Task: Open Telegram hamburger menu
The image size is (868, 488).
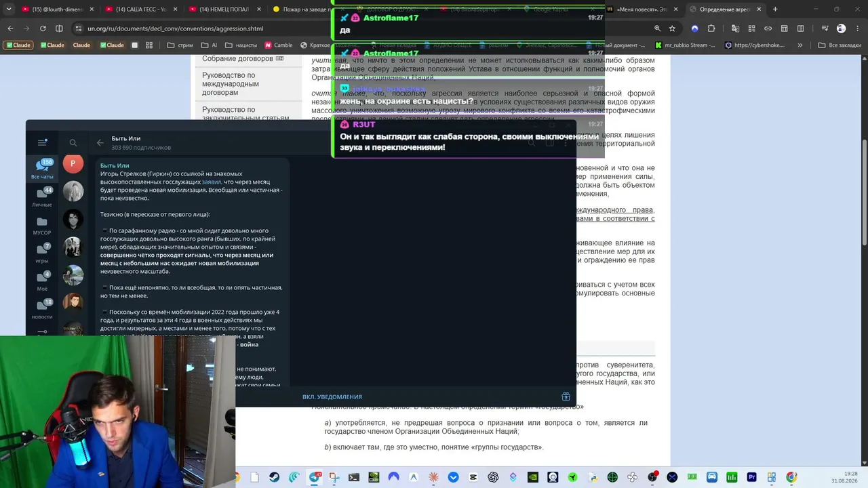Action: 42,142
